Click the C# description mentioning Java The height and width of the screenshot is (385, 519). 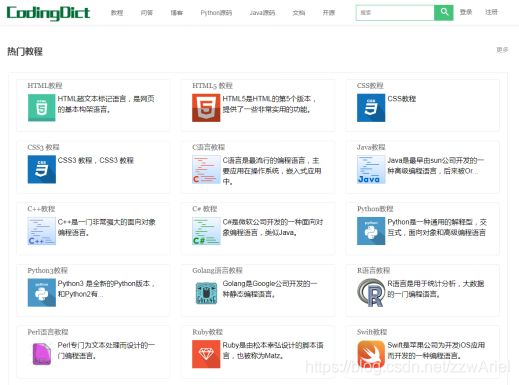[x=273, y=227]
